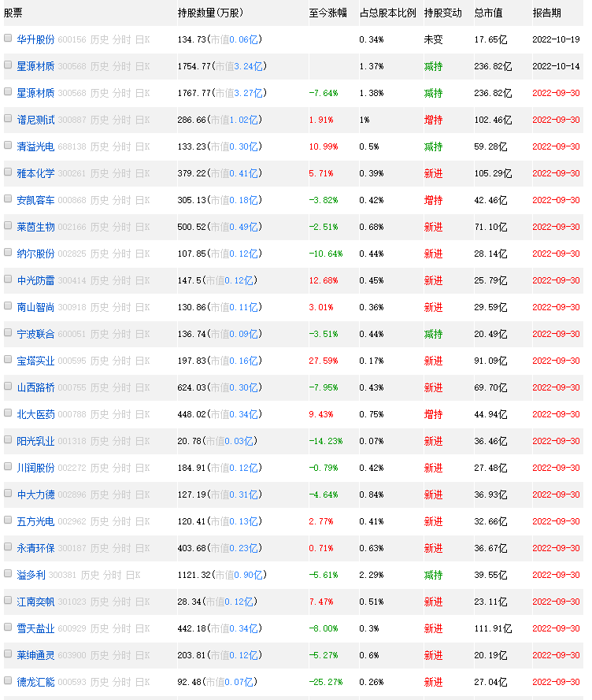The image size is (592, 700).
Task: Open the 谱尼测试 stock page
Action: click(x=35, y=120)
